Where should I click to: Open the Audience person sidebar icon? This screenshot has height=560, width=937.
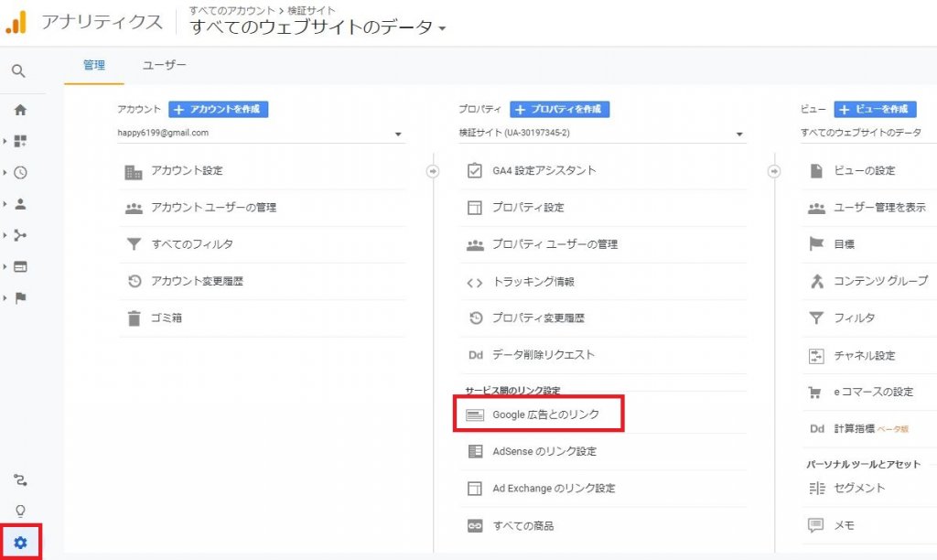[x=20, y=204]
